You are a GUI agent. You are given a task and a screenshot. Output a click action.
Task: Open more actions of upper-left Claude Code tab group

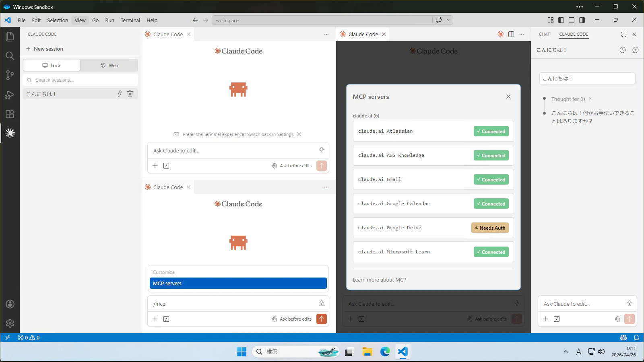(326, 34)
